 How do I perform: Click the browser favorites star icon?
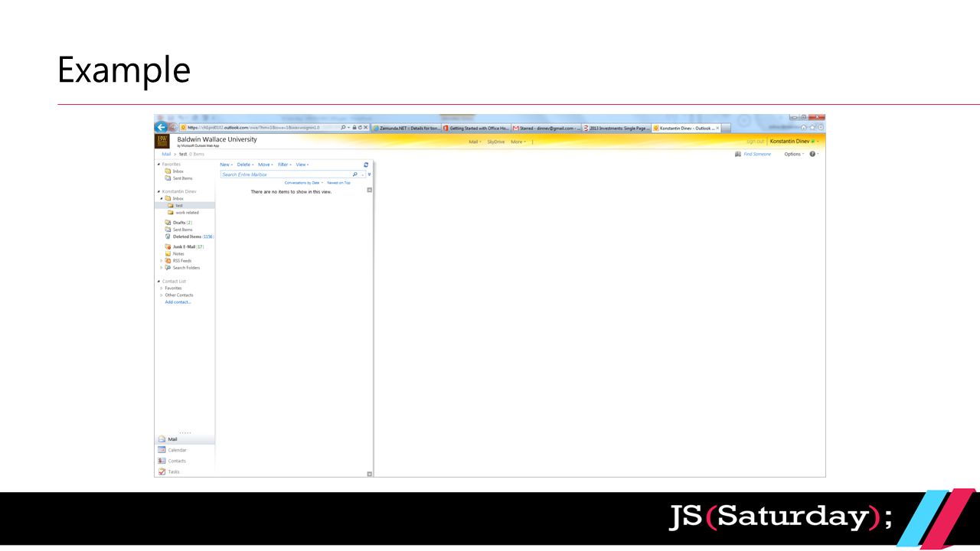click(812, 128)
